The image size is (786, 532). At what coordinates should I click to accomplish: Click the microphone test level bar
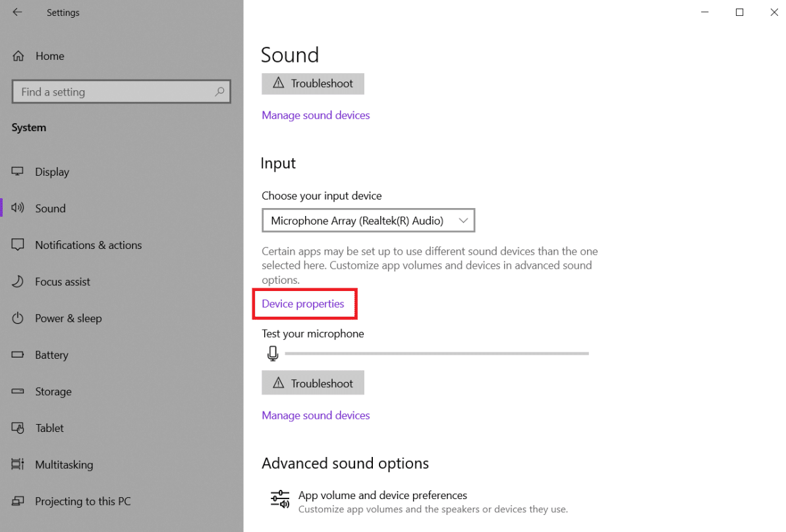(436, 354)
